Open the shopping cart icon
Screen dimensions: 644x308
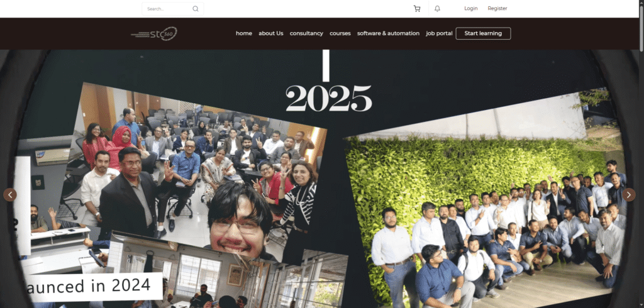[417, 9]
